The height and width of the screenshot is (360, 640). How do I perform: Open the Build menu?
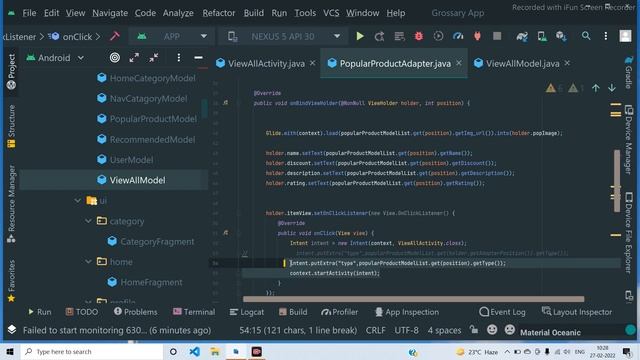253,13
